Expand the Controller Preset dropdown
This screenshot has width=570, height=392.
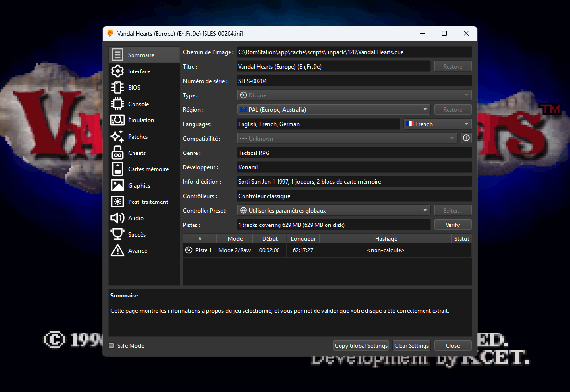pos(333,210)
